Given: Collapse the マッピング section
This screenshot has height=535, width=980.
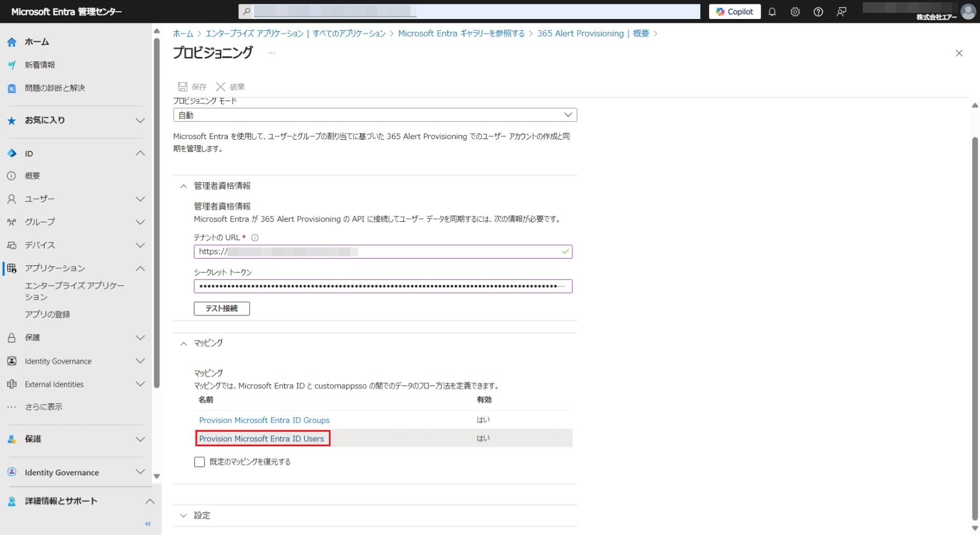Looking at the screenshot, I should pyautogui.click(x=183, y=343).
